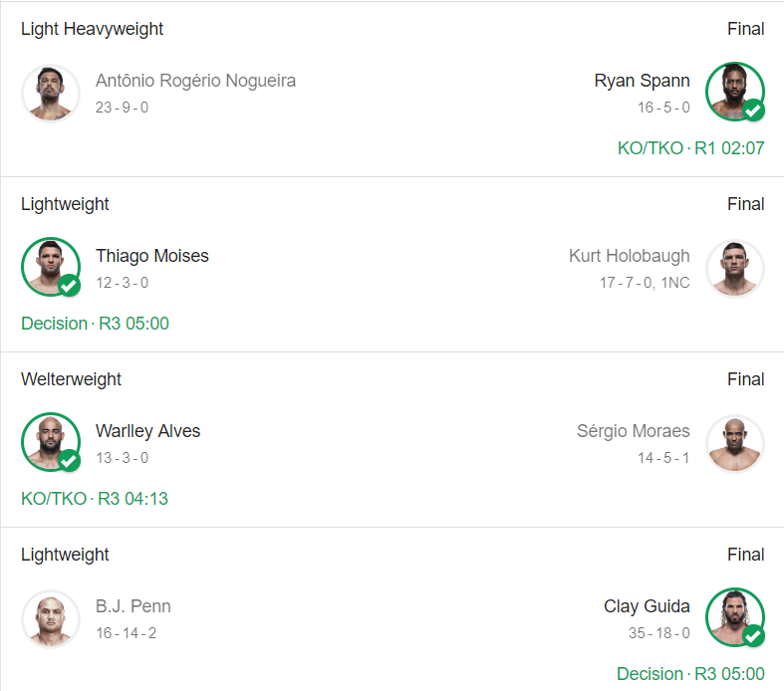The height and width of the screenshot is (691, 784).
Task: Click Antônio Rogério Nogueira's fighter photo
Action: (x=50, y=93)
